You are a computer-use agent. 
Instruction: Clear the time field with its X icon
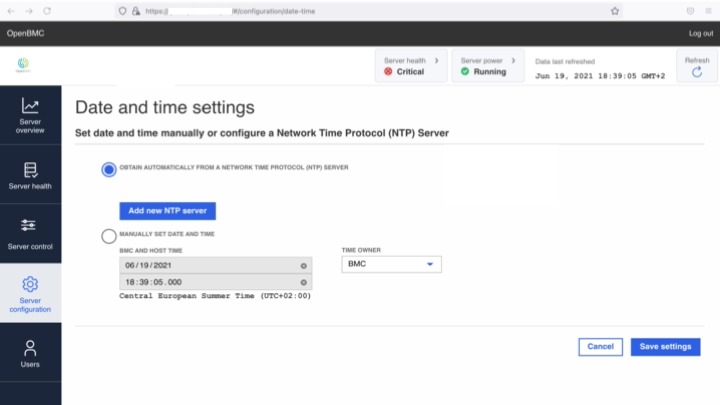[304, 282]
